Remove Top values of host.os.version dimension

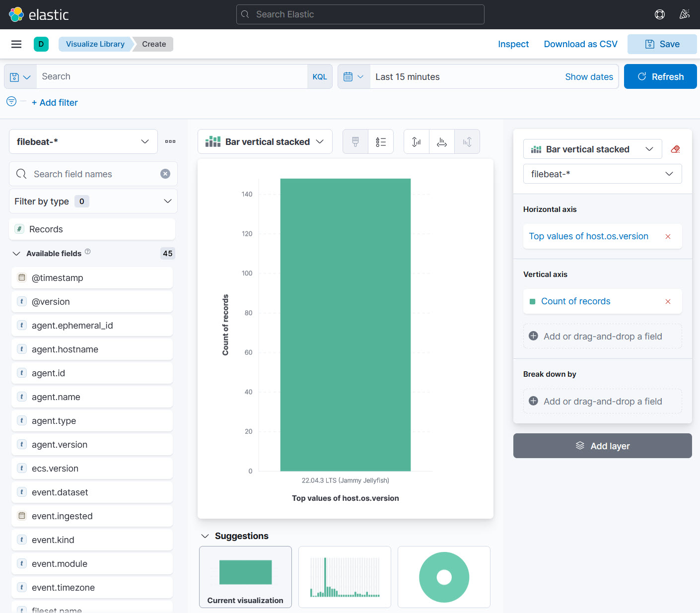[x=668, y=237]
